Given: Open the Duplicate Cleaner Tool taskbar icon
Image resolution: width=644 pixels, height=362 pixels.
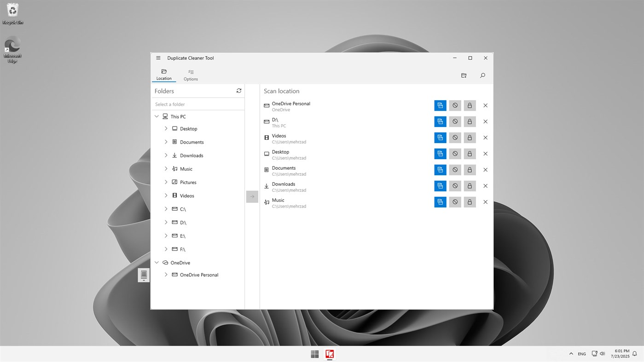Looking at the screenshot, I should coord(330,354).
